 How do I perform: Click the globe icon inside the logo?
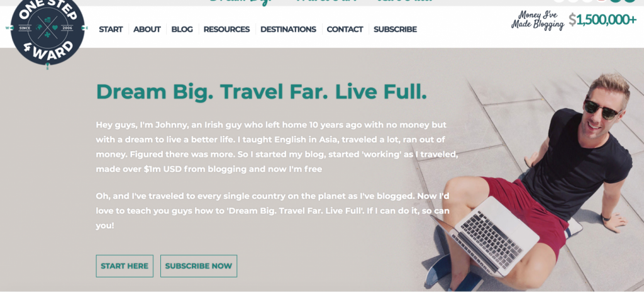(x=40, y=28)
